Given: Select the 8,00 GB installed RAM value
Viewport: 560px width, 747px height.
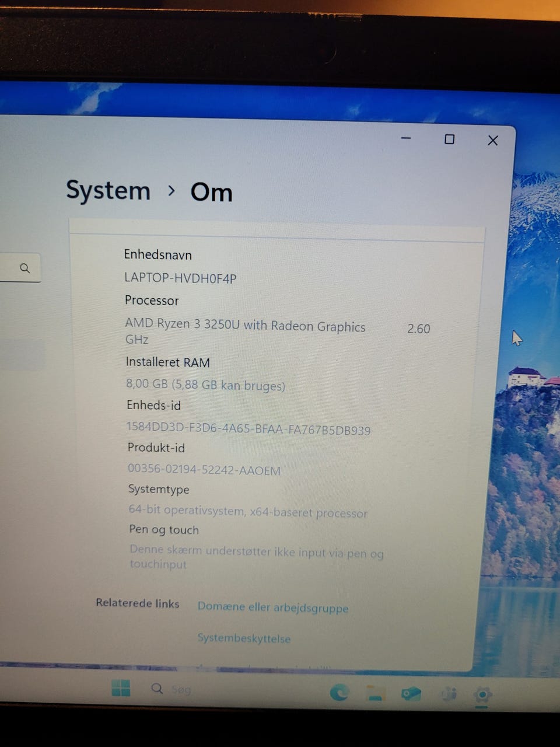Looking at the screenshot, I should (205, 385).
